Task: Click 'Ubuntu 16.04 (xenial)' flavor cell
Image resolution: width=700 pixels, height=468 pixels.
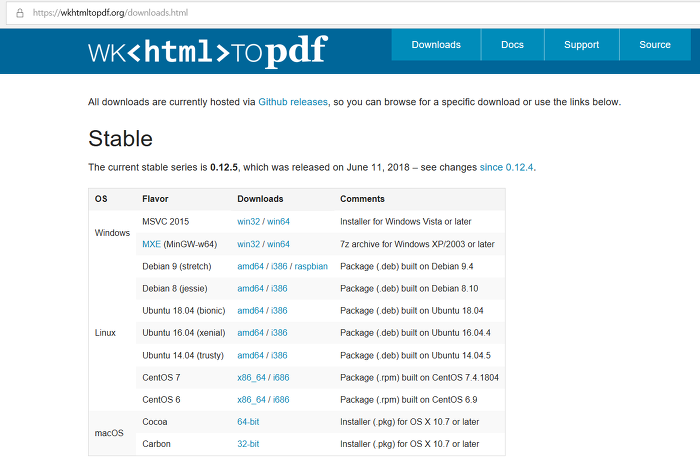Action: [x=184, y=333]
